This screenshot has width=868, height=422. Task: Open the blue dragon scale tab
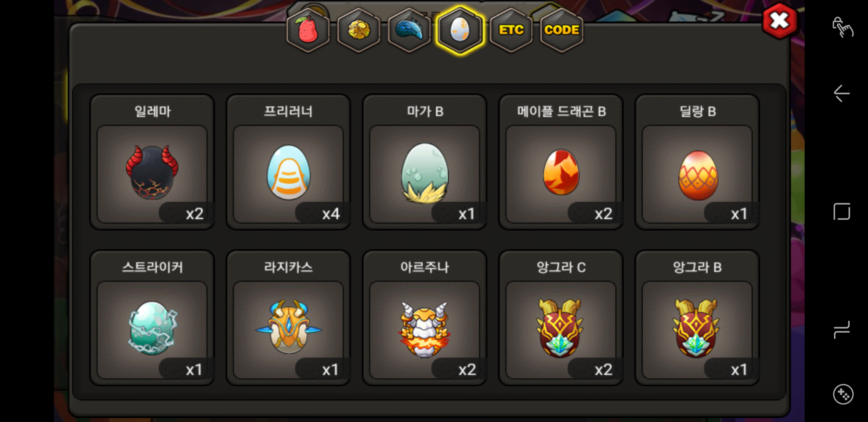pyautogui.click(x=409, y=30)
